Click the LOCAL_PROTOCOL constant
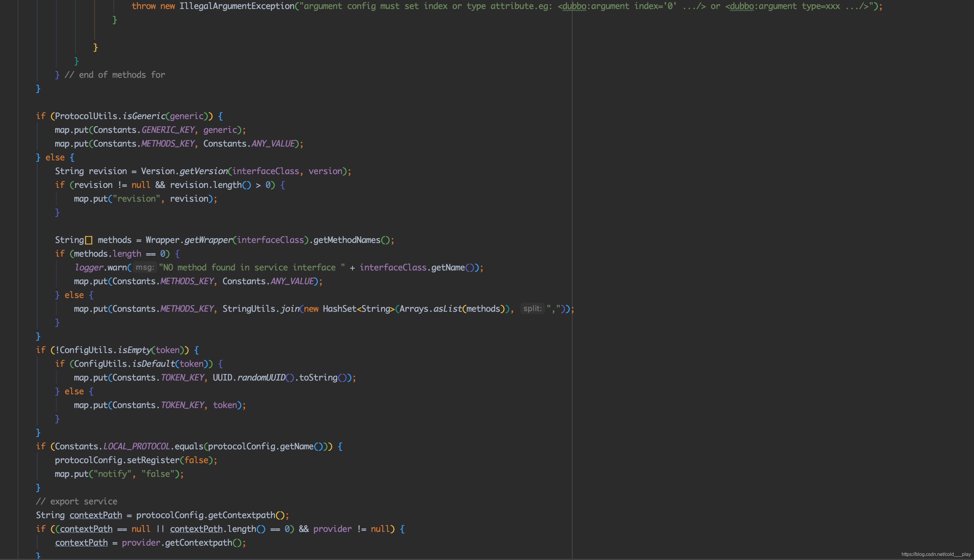 click(136, 447)
